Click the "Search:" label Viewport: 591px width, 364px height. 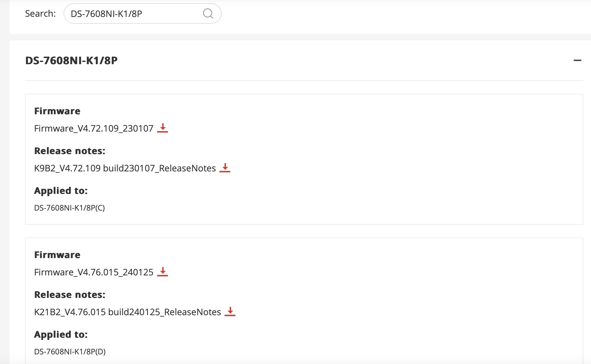(x=40, y=13)
